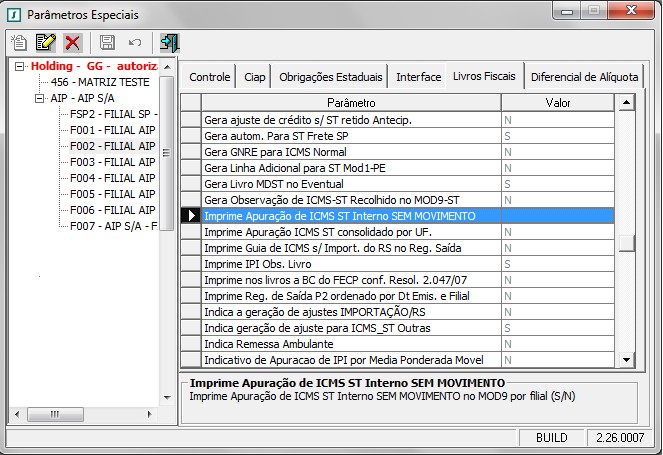
Task: Click value cell of Gera Livro MDST row
Action: 557,184
